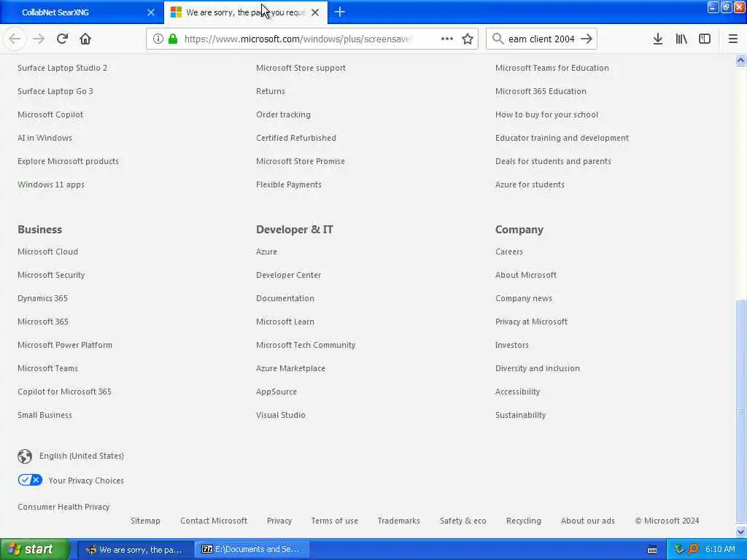Open the Firefox hamburger menu

click(x=733, y=39)
